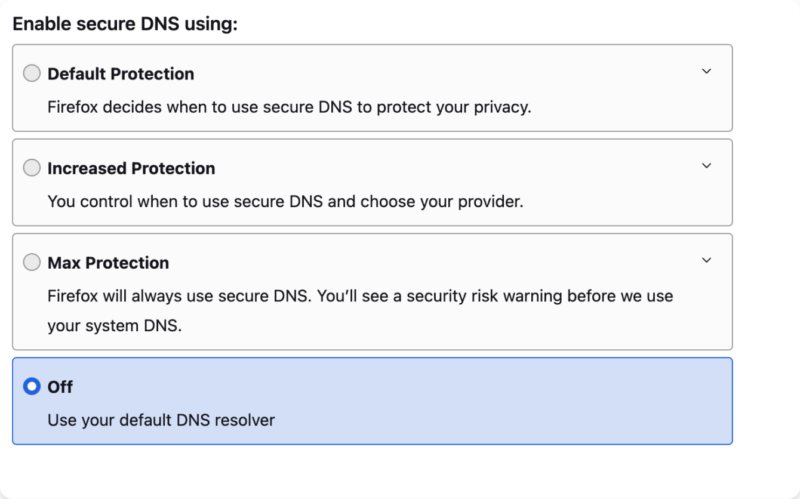This screenshot has width=800, height=499.
Task: Choose the Max Protection radio button
Action: pos(32,262)
